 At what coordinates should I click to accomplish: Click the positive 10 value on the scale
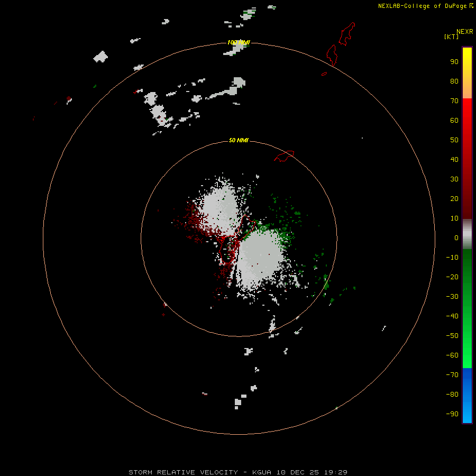pos(454,218)
